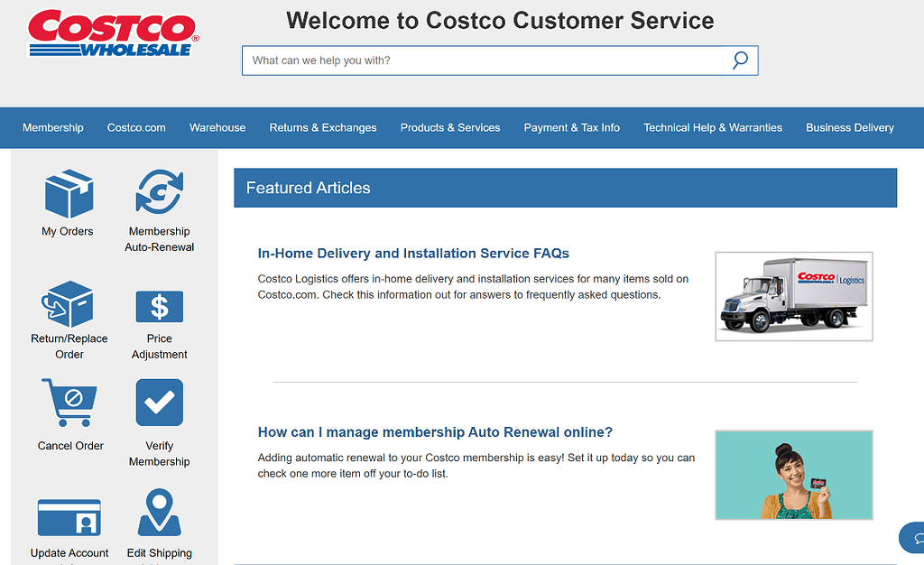
Task: Open Technical Help & Warranties menu
Action: tap(713, 128)
